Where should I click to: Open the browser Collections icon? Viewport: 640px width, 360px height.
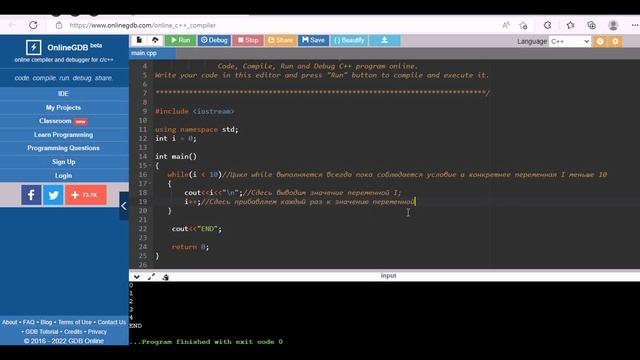pyautogui.click(x=591, y=25)
